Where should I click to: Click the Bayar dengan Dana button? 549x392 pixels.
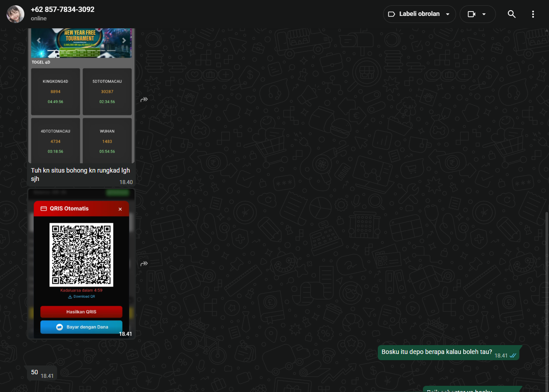tap(81, 327)
